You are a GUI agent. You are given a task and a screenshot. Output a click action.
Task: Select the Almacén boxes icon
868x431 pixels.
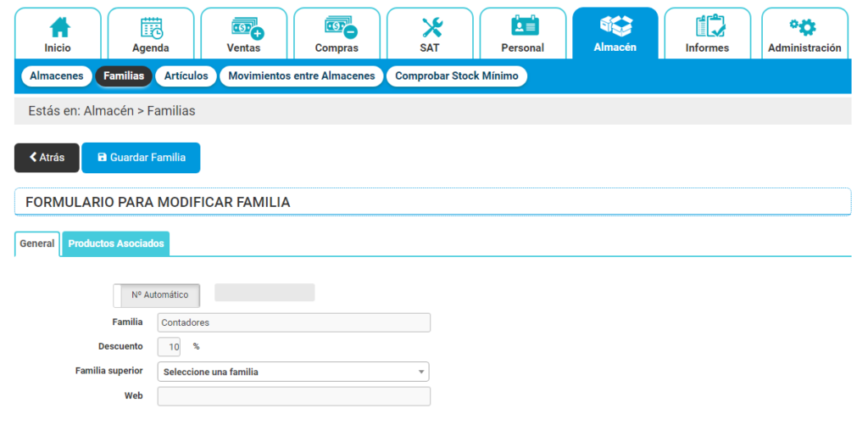tap(615, 26)
